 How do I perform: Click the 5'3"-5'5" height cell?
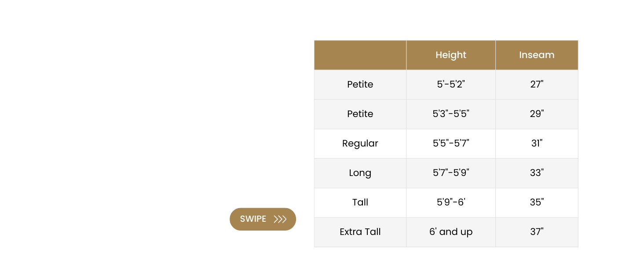click(451, 114)
